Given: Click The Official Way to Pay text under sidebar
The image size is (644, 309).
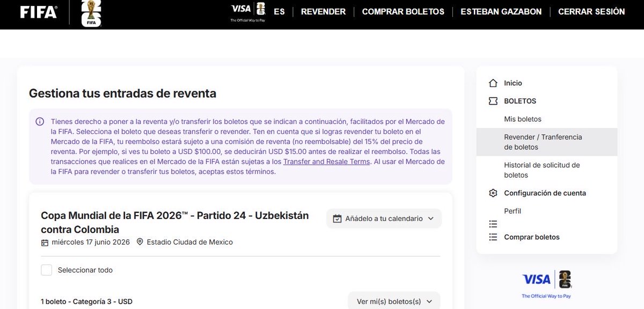Looking at the screenshot, I should pos(546,296).
